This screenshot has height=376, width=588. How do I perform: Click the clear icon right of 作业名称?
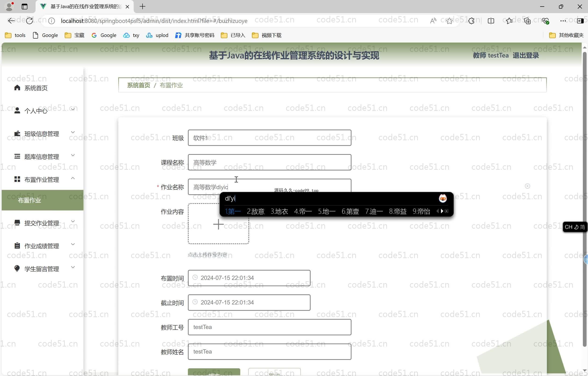(527, 186)
